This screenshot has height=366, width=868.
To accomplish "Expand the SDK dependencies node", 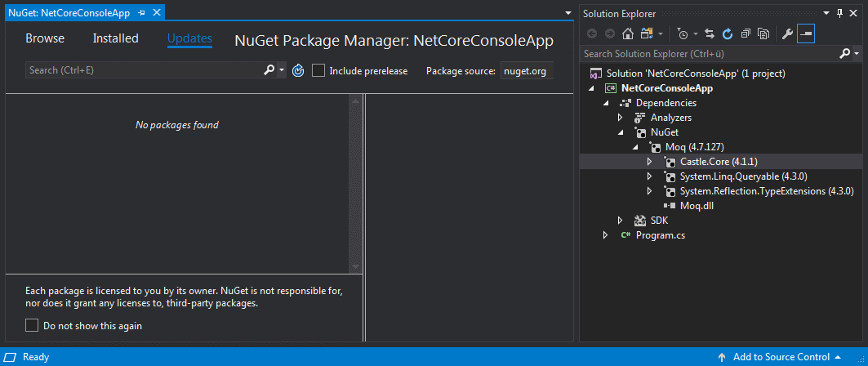I will tap(621, 221).
